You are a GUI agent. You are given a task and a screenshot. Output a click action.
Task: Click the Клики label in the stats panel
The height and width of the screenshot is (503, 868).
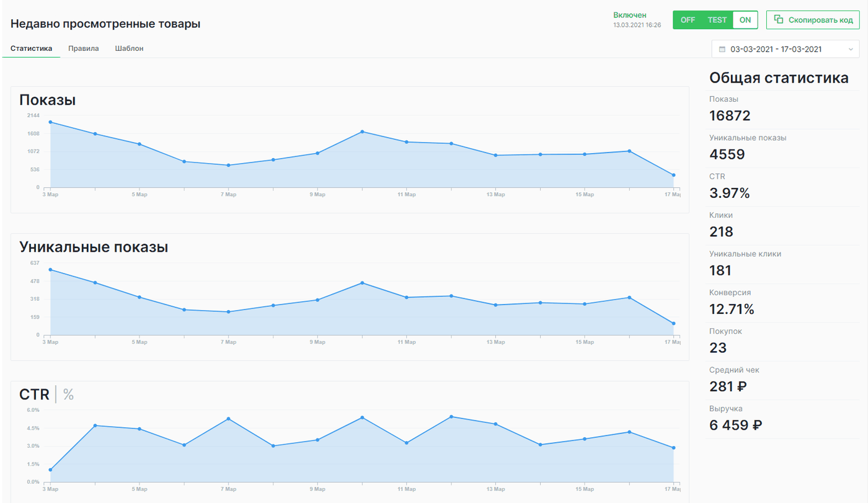721,215
